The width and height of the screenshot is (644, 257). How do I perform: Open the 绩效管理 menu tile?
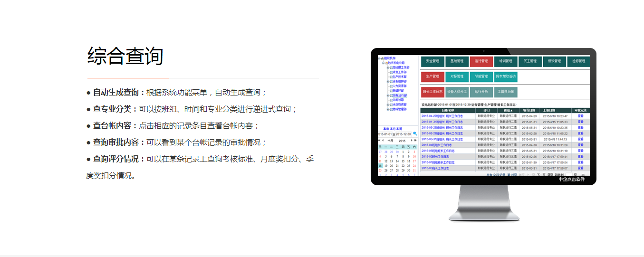[x=554, y=61]
